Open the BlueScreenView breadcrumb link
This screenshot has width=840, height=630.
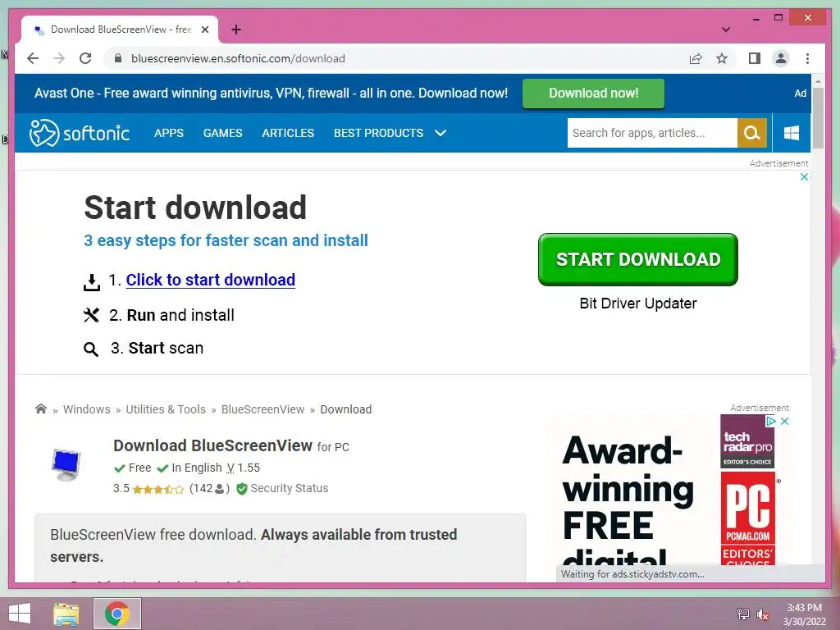[262, 409]
